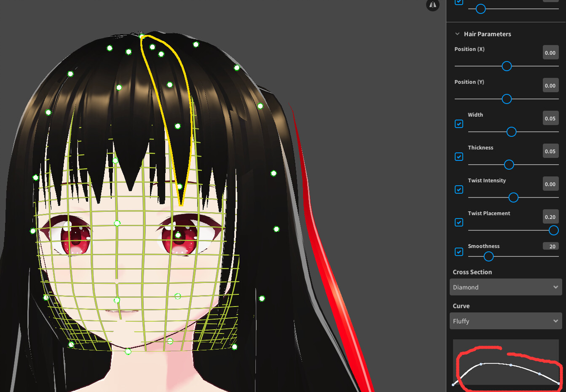This screenshot has height=392, width=566.
Task: Toggle the mirror icon above the viewport
Action: tap(433, 5)
